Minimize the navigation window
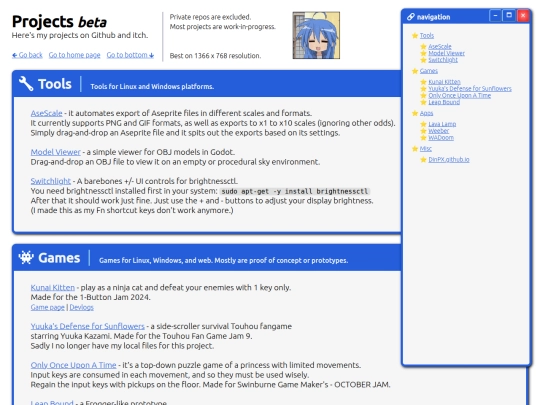The height and width of the screenshot is (405, 540). pyautogui.click(x=495, y=16)
